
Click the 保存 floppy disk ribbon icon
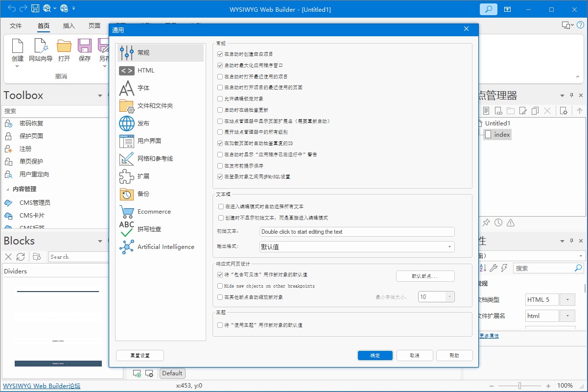[x=85, y=46]
